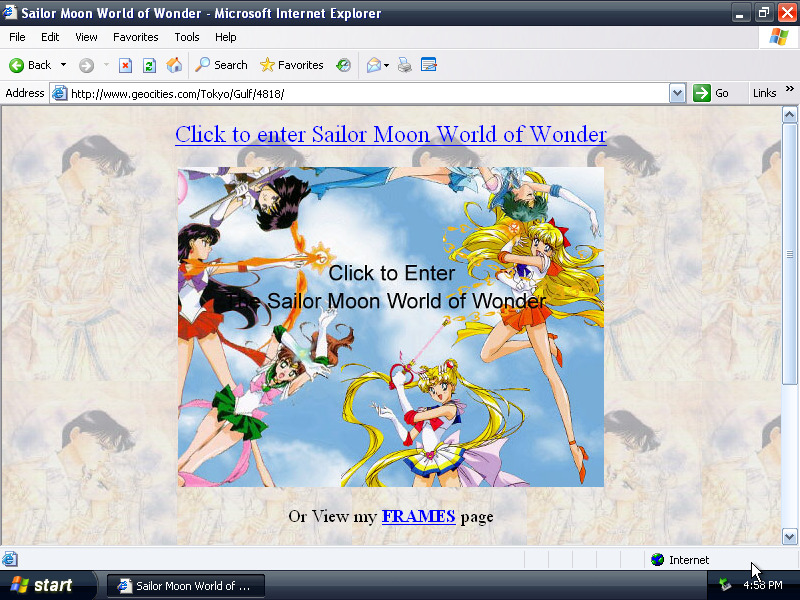Viewport: 800px width, 600px height.
Task: Click the Forward arrow button
Action: pyautogui.click(x=86, y=65)
